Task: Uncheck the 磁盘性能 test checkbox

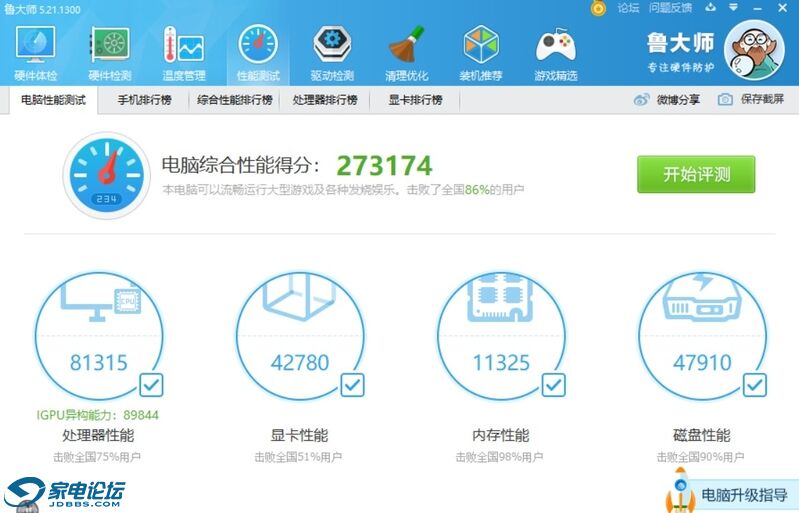Action: tap(755, 385)
